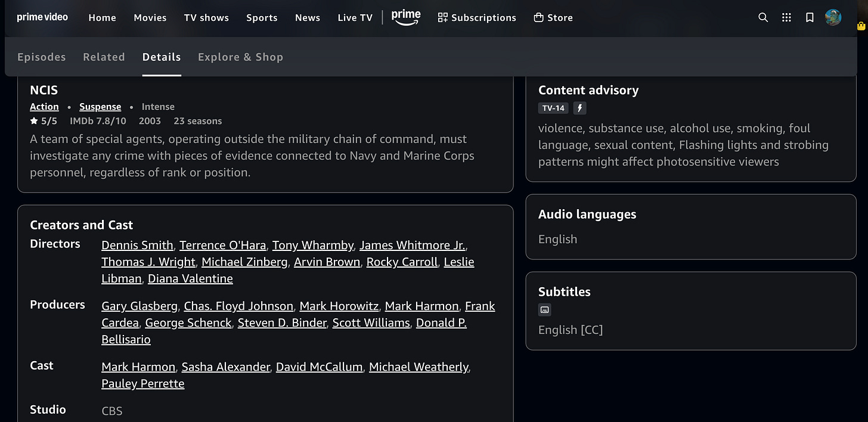This screenshot has height=422, width=868.
Task: Click the 5/5 star rating
Action: [x=44, y=121]
